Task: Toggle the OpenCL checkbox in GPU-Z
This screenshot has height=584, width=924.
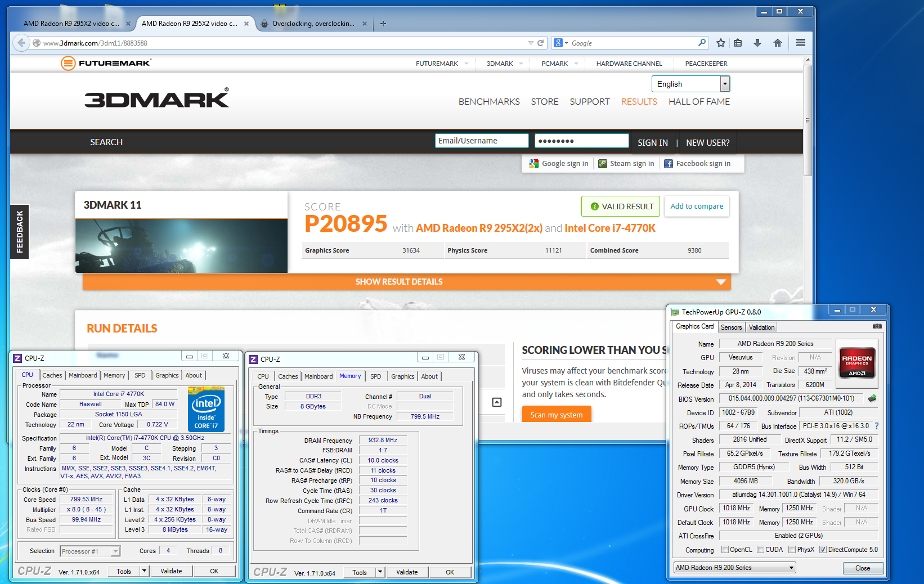Action: (x=725, y=550)
